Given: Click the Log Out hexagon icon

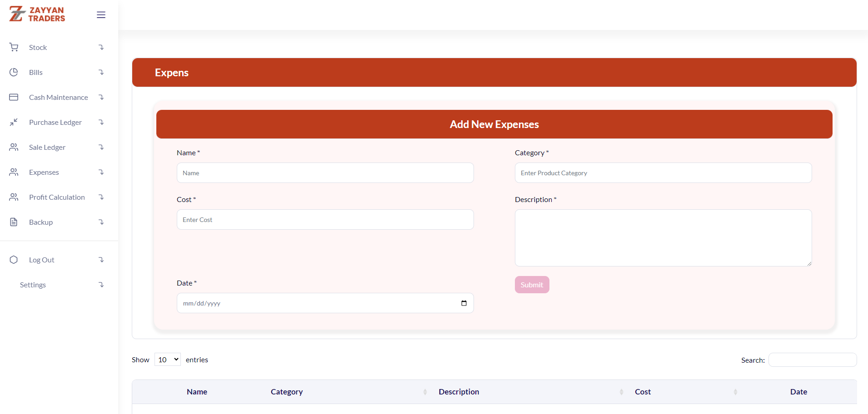Looking at the screenshot, I should click(14, 260).
